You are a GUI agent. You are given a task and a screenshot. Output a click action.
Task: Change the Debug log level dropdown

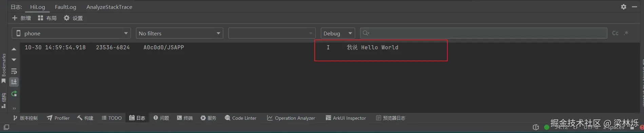(x=338, y=33)
